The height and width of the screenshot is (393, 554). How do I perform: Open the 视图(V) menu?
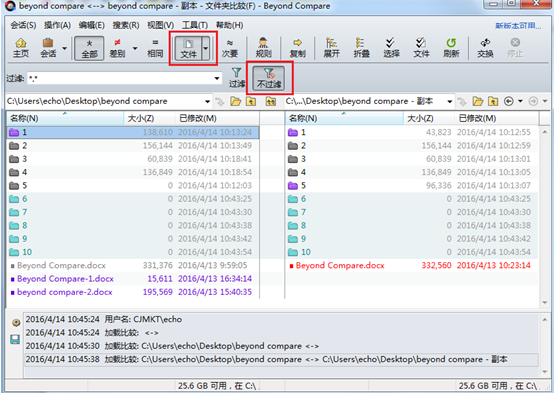pos(160,25)
